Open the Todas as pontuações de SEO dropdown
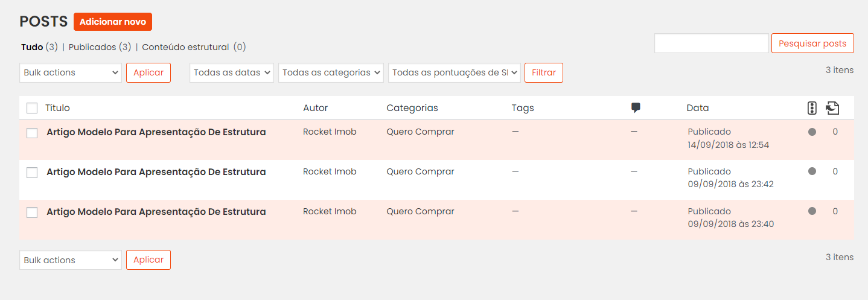The image size is (868, 300). 455,72
